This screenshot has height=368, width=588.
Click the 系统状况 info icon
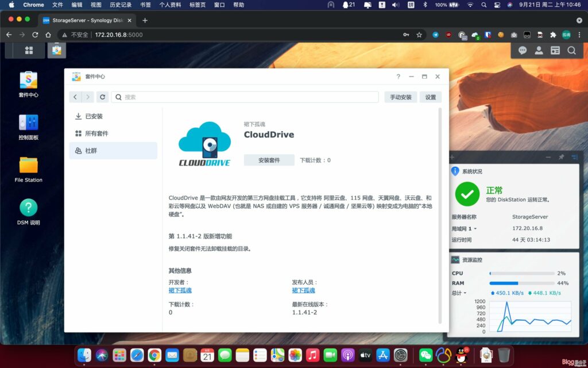pyautogui.click(x=455, y=171)
